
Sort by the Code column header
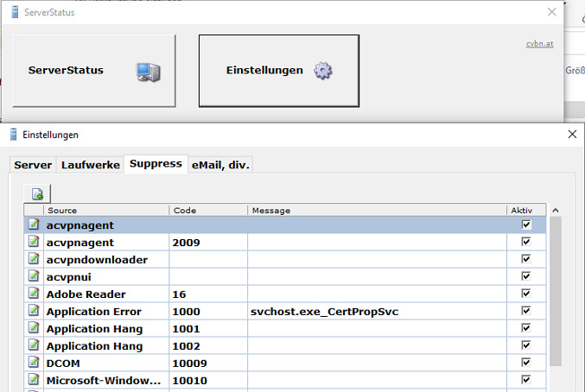[x=208, y=210]
